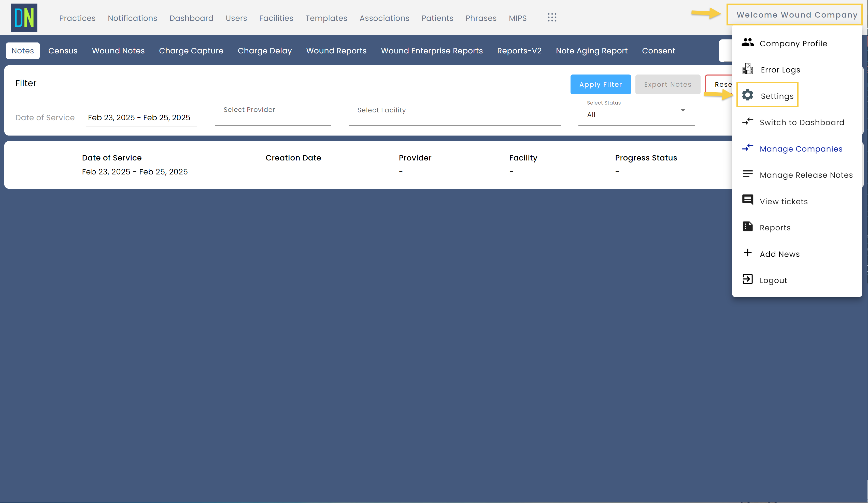
Task: Click the Provider column header
Action: pyautogui.click(x=415, y=158)
